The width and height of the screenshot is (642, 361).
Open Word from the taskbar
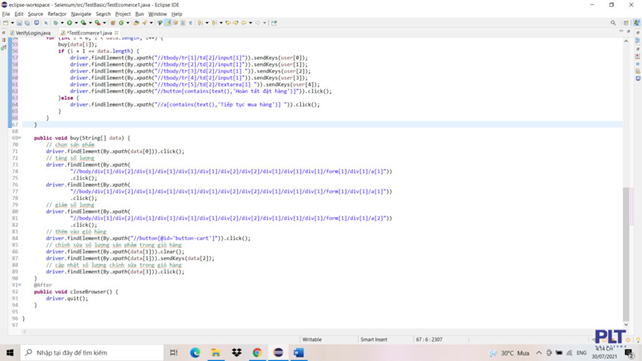click(x=299, y=352)
